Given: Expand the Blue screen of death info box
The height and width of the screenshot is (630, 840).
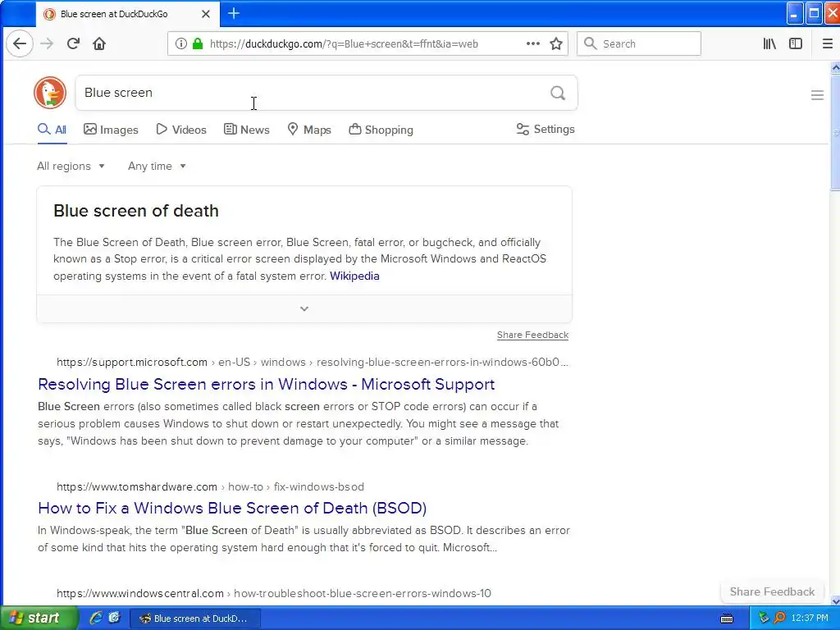Looking at the screenshot, I should pyautogui.click(x=304, y=308).
